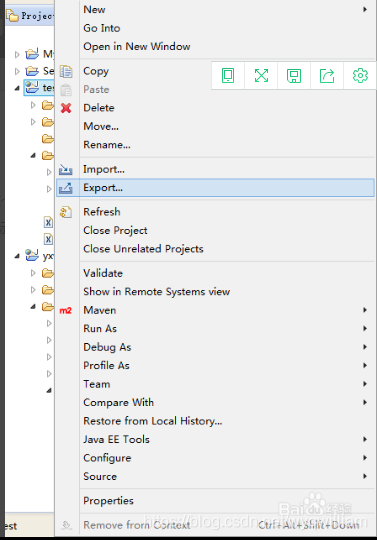Select Rename... menu entry

[x=215, y=145]
